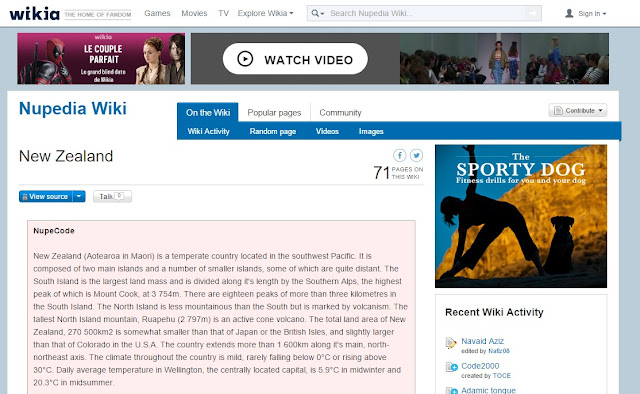Open the Explore Wikia dropdown
The height and width of the screenshot is (394, 640).
(x=265, y=13)
